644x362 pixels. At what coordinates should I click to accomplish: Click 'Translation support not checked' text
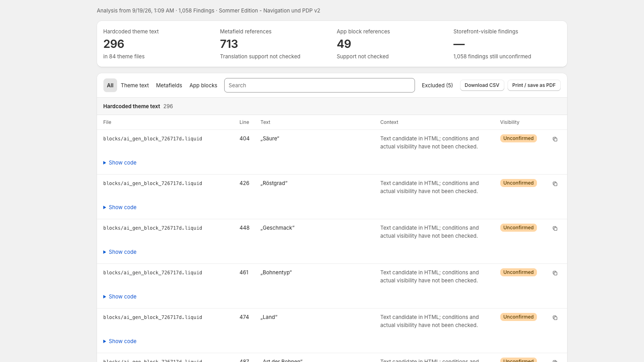tap(260, 56)
